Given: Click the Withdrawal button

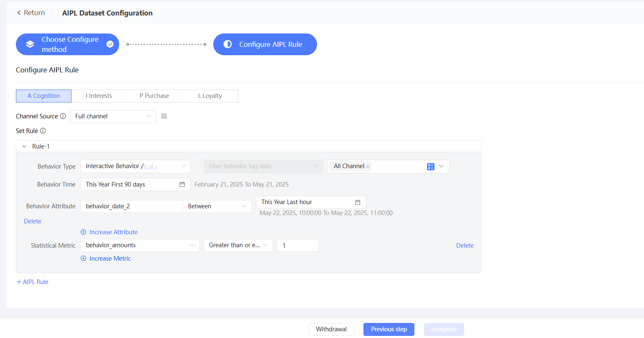Looking at the screenshot, I should 331,329.
